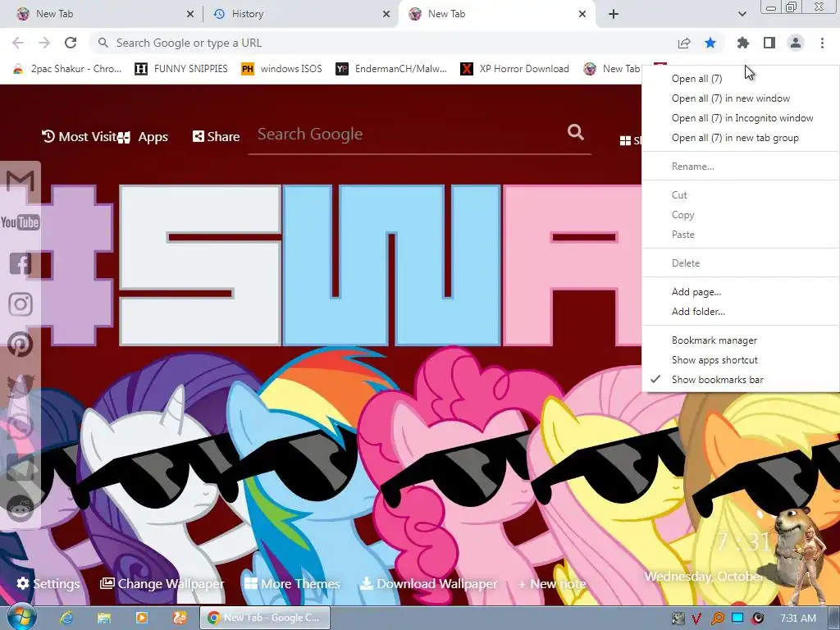Select Add page... from context menu
Screen dimensions: 840x630
point(741,292)
